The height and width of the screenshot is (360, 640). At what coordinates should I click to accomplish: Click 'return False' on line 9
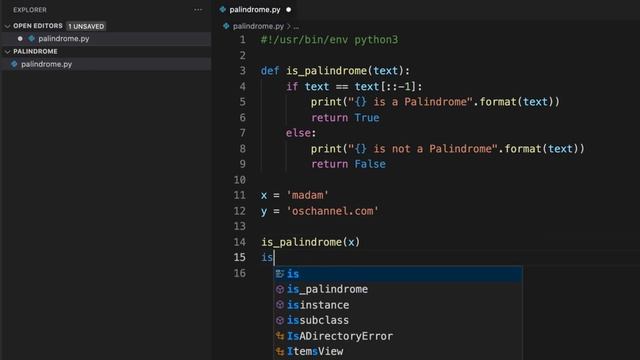[348, 164]
